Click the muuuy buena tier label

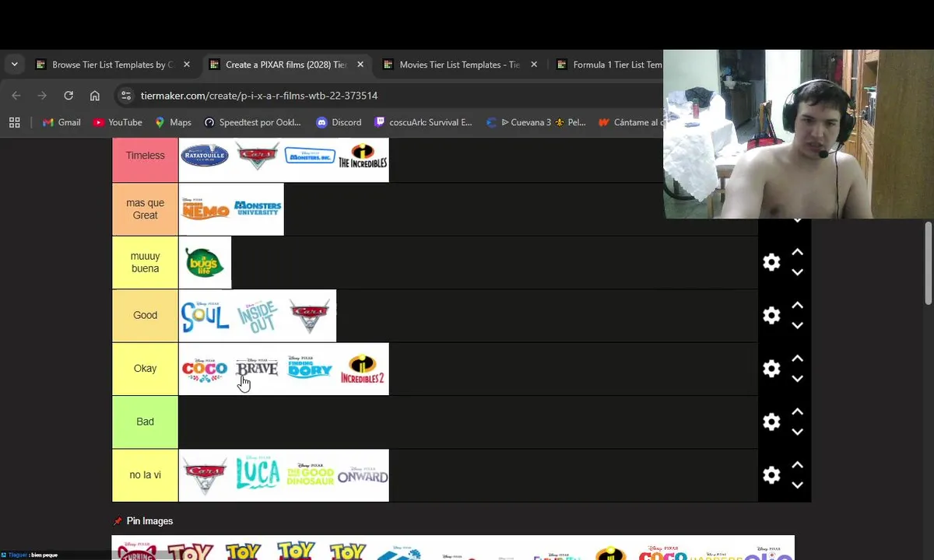coord(145,262)
